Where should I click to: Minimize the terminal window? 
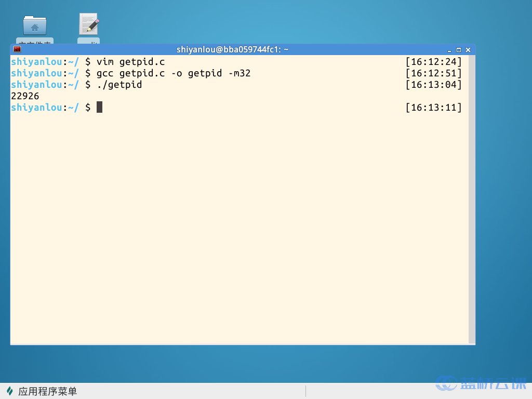tap(449, 50)
